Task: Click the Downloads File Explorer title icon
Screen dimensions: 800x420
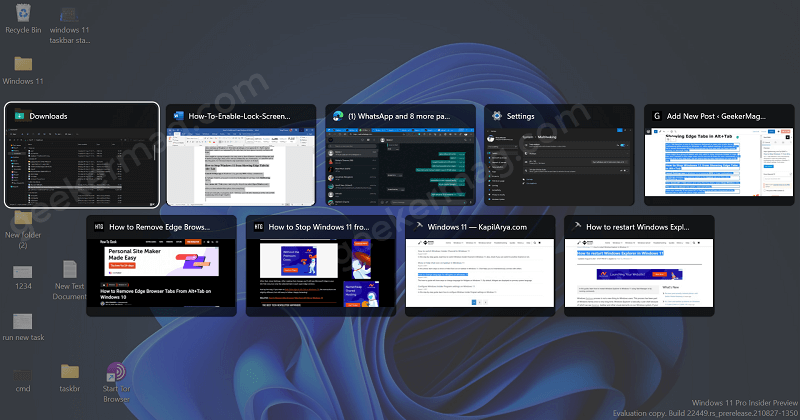Action: click(19, 116)
